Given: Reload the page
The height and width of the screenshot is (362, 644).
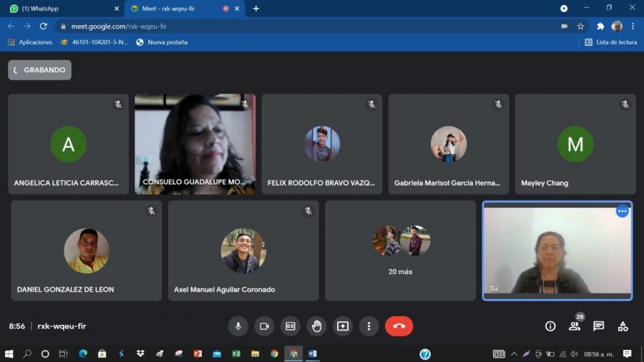Looking at the screenshot, I should (x=43, y=26).
